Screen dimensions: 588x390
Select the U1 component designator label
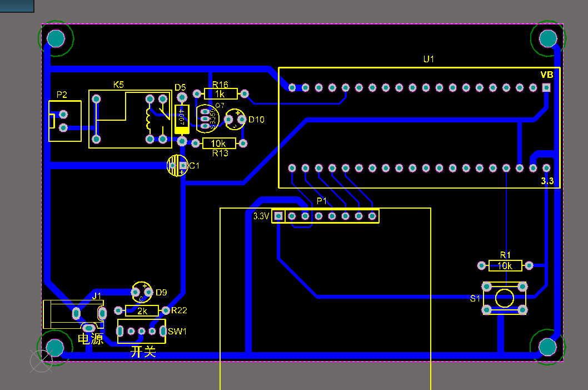coord(428,60)
